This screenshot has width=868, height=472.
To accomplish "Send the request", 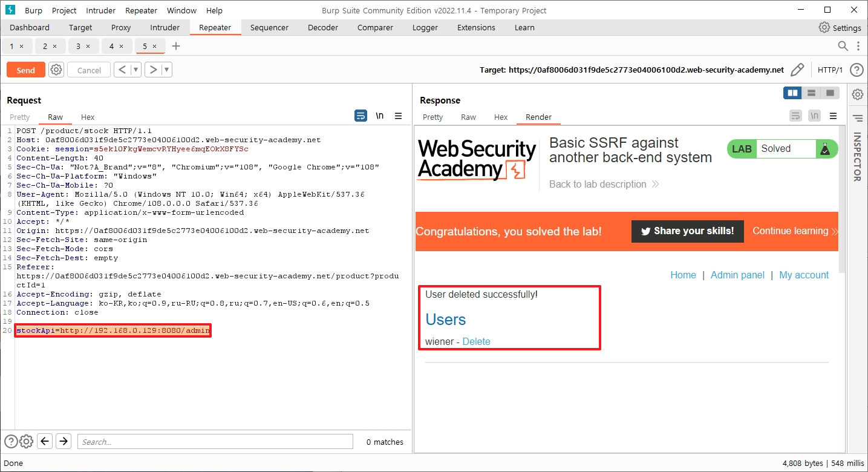I will [x=26, y=70].
